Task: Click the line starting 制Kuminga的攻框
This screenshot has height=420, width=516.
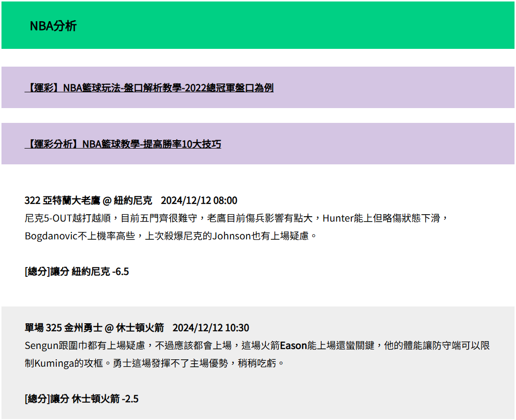Action: [x=154, y=363]
